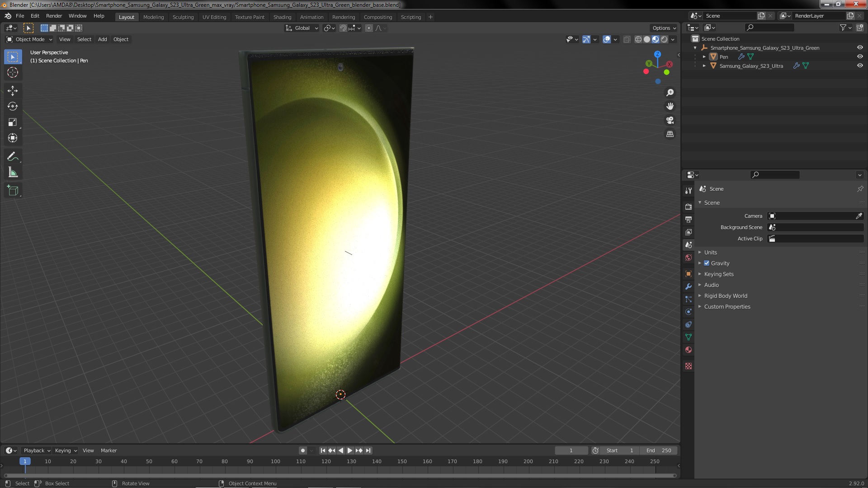The image size is (868, 488).
Task: Open the Modifiers properties tab
Action: tap(689, 286)
